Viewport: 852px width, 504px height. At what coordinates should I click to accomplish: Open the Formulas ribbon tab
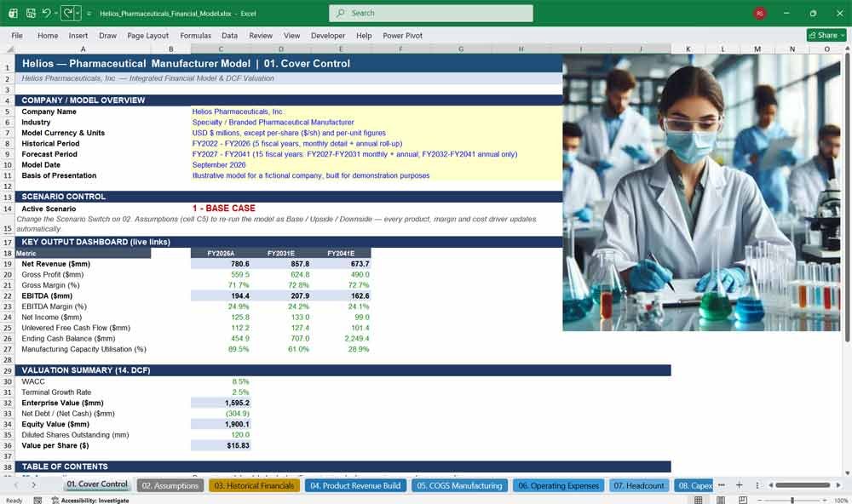tap(196, 35)
